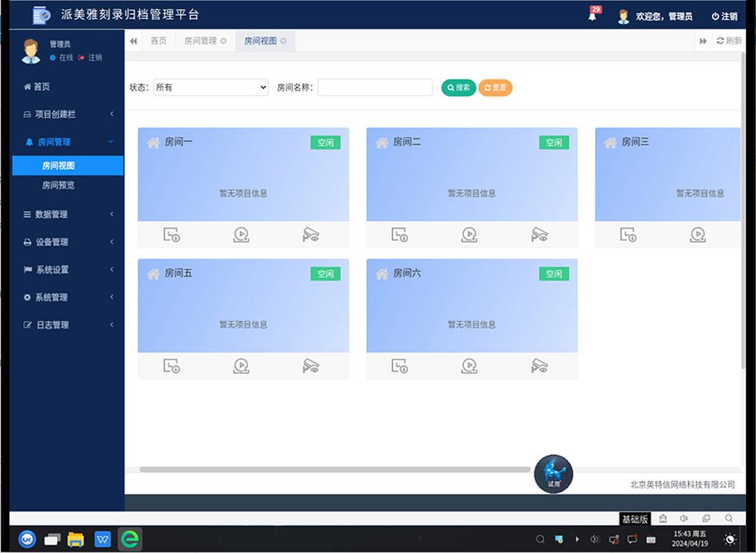Expand the 设备管理 sidebar menu

[66, 242]
